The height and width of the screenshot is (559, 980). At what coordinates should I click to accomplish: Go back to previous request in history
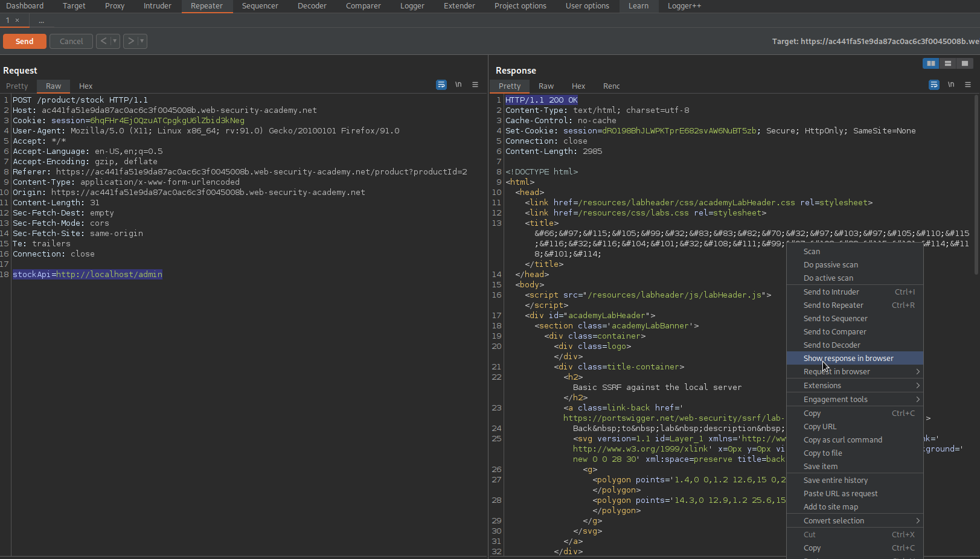click(x=103, y=41)
